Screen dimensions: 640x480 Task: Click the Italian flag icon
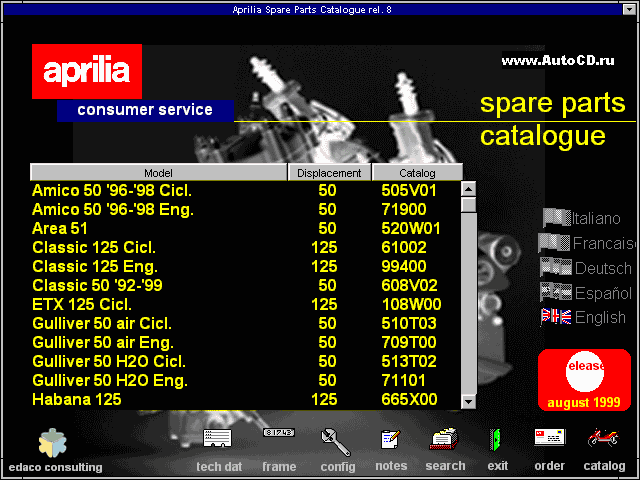tap(556, 218)
